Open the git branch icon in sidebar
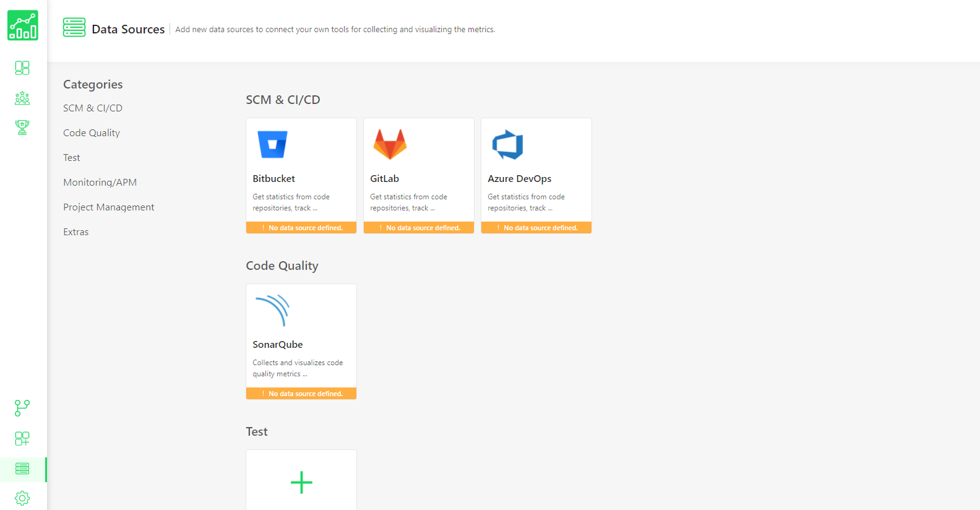The height and width of the screenshot is (510, 980). [22, 408]
